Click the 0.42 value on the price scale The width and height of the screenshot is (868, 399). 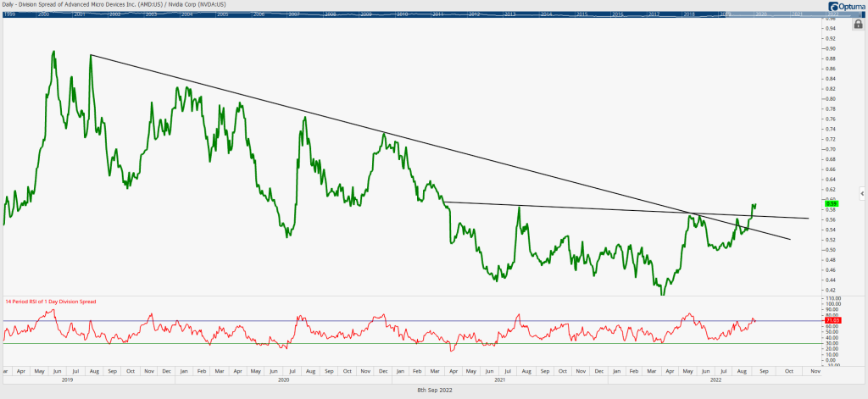[x=829, y=290]
